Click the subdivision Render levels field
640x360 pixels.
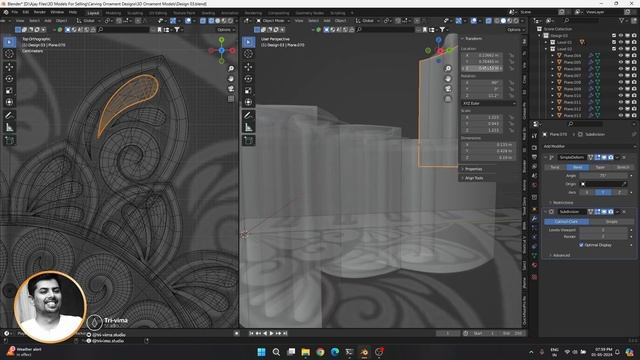[603, 236]
